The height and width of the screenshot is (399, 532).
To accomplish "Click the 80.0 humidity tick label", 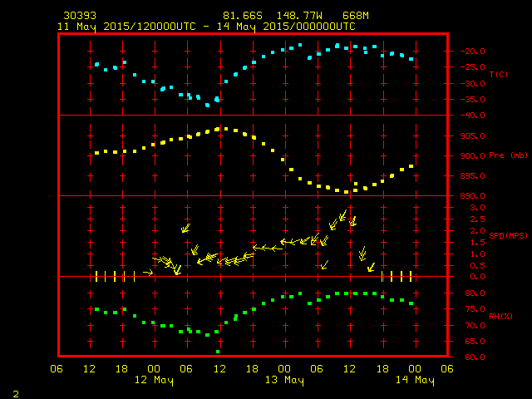I will click(475, 293).
